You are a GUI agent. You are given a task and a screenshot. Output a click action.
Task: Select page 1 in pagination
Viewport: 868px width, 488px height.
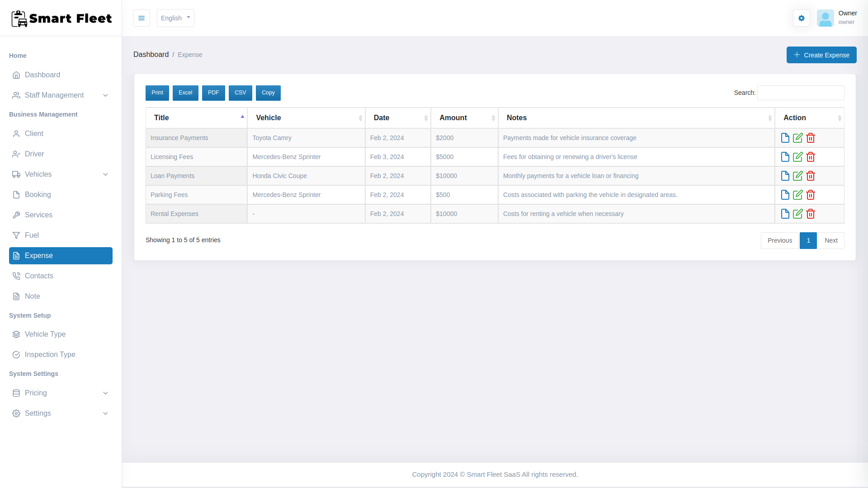point(808,240)
